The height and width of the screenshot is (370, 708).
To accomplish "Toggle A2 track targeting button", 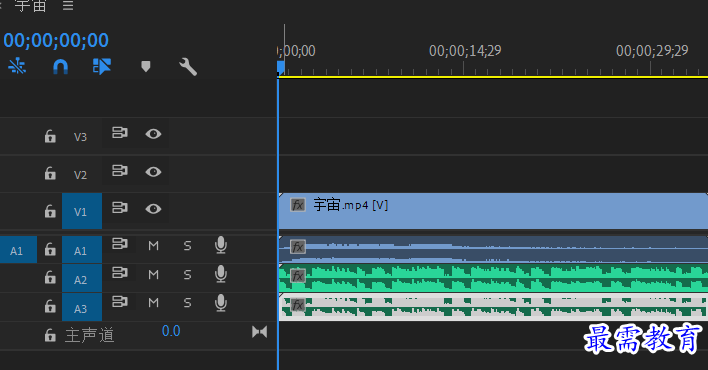I will [82, 279].
